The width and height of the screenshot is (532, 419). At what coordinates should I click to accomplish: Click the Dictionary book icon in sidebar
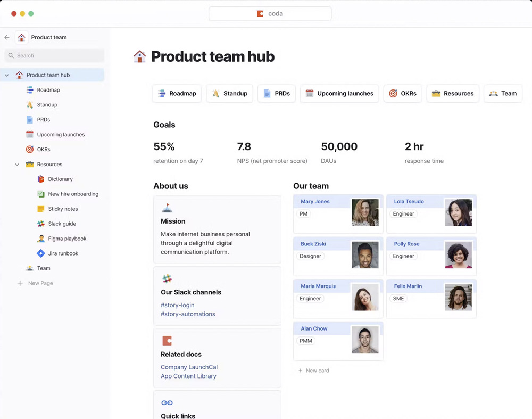pos(41,179)
